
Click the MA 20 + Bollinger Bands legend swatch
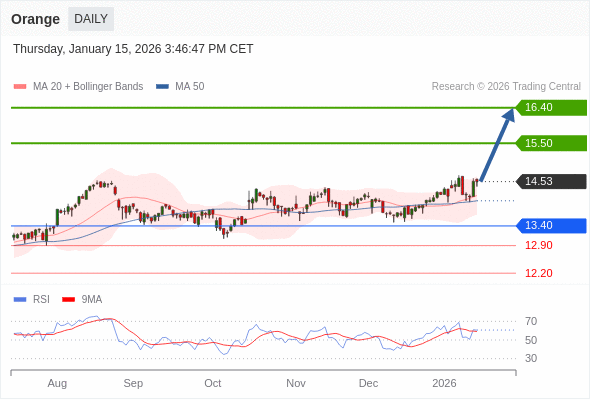tap(20, 87)
